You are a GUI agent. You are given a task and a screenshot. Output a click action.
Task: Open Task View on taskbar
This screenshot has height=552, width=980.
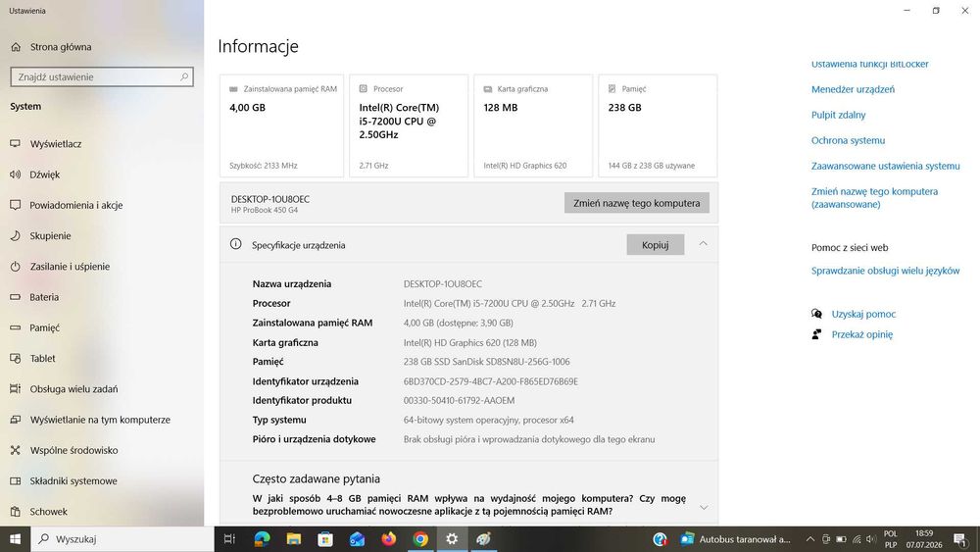[229, 539]
